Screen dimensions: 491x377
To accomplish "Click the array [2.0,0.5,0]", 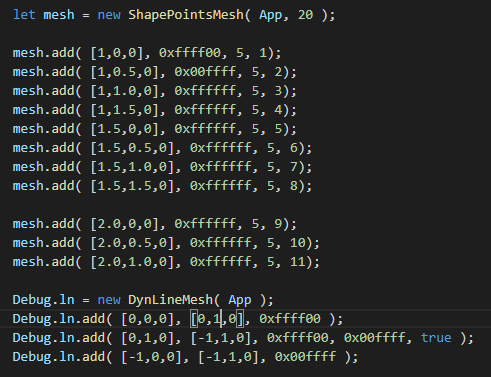I will pyautogui.click(x=132, y=243).
